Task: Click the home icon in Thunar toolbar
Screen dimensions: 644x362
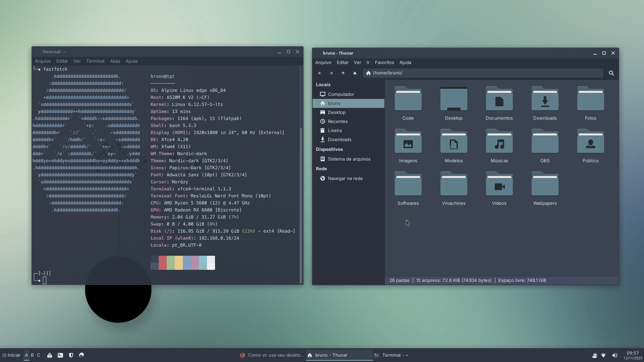Action: pyautogui.click(x=355, y=73)
